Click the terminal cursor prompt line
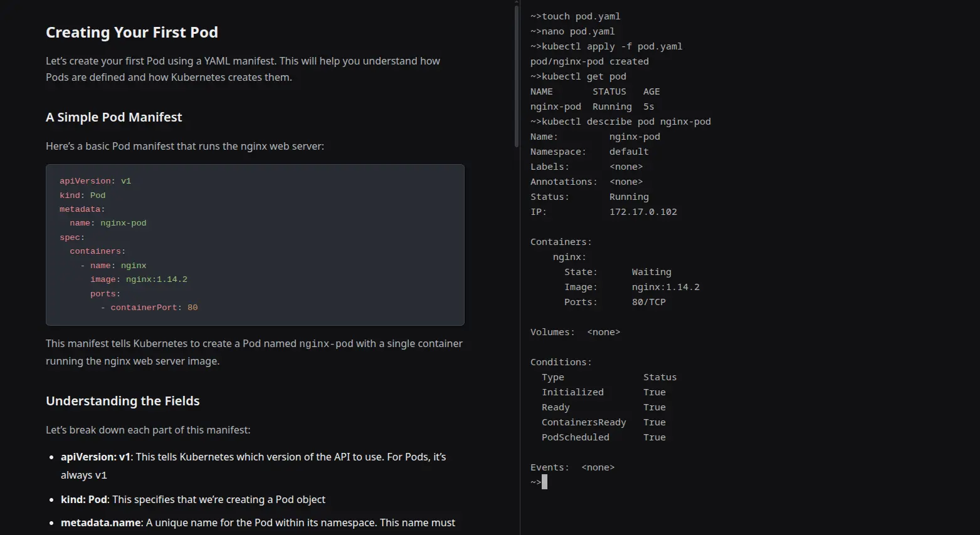 pos(539,482)
